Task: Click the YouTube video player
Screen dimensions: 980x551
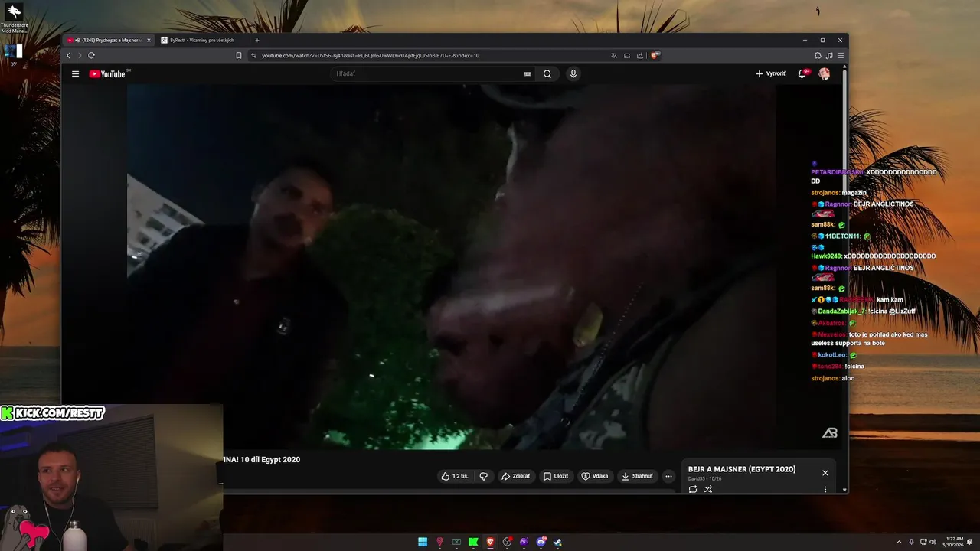Action: tap(452, 266)
